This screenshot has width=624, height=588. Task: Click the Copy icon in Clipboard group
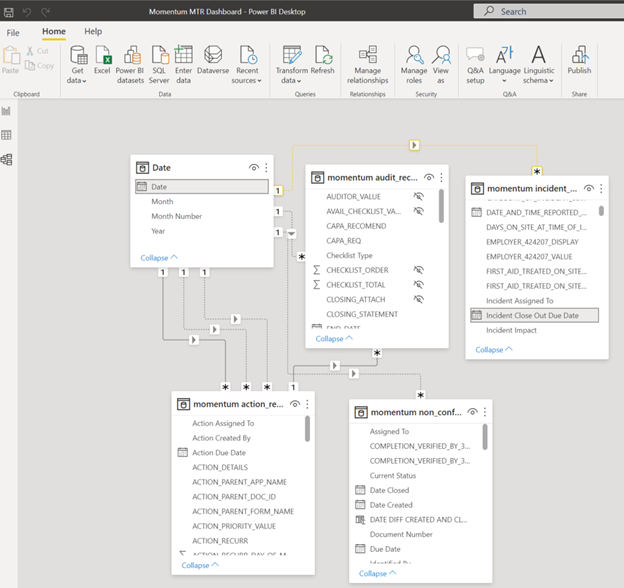pyautogui.click(x=30, y=65)
